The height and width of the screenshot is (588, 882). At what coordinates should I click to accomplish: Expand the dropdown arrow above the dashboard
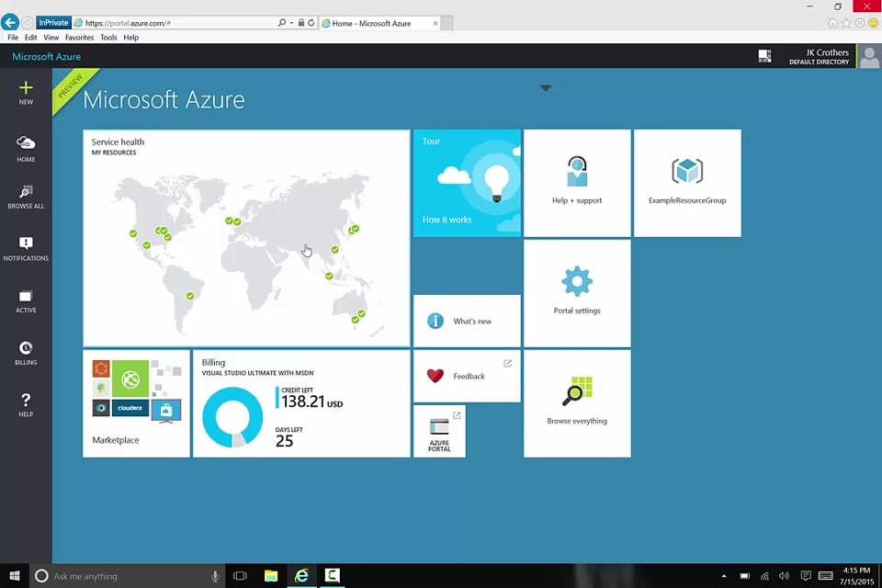point(546,88)
